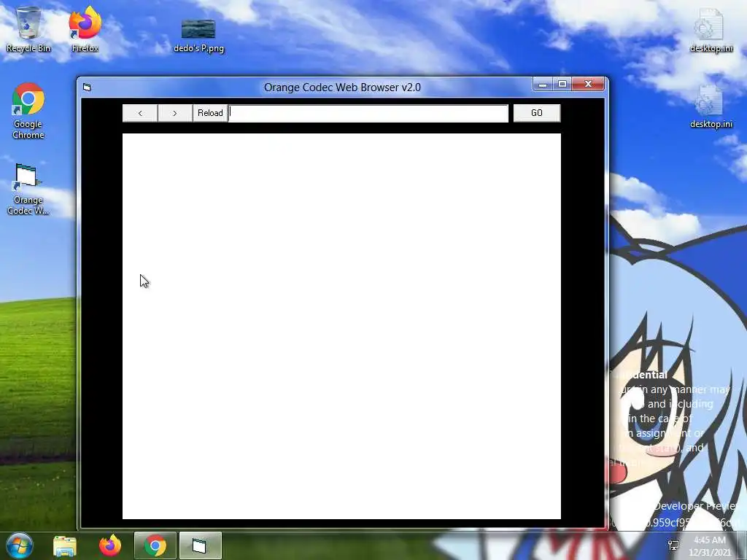Reload the page in Orange Codec browser

(210, 113)
